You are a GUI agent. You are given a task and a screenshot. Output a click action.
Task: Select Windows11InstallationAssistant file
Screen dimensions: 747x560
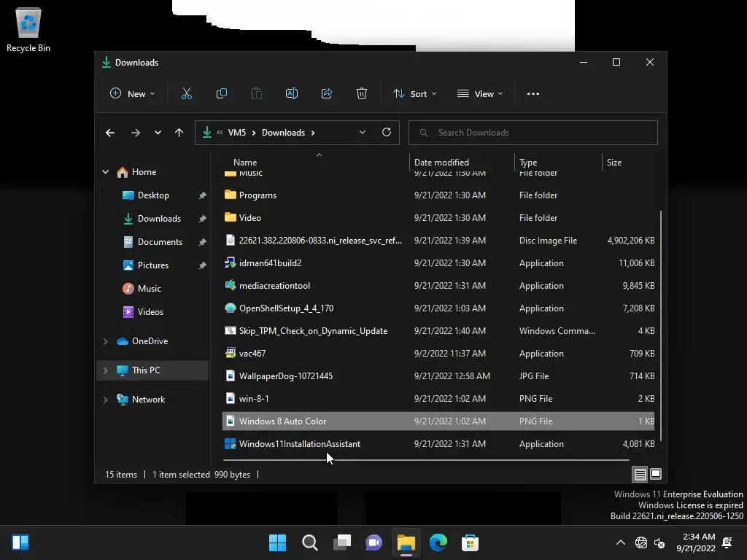click(438, 444)
